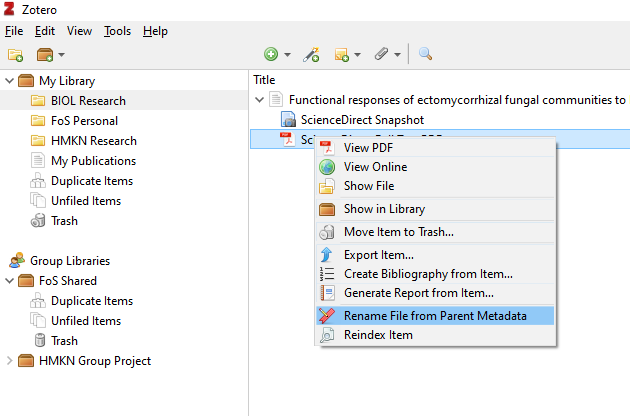Screen dimensions: 630x416
Task: Click the Add Attachment paperclip icon
Action: pos(381,54)
